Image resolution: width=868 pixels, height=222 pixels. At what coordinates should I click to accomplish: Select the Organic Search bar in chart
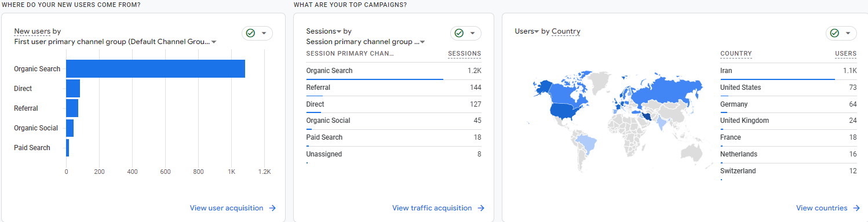click(x=155, y=69)
